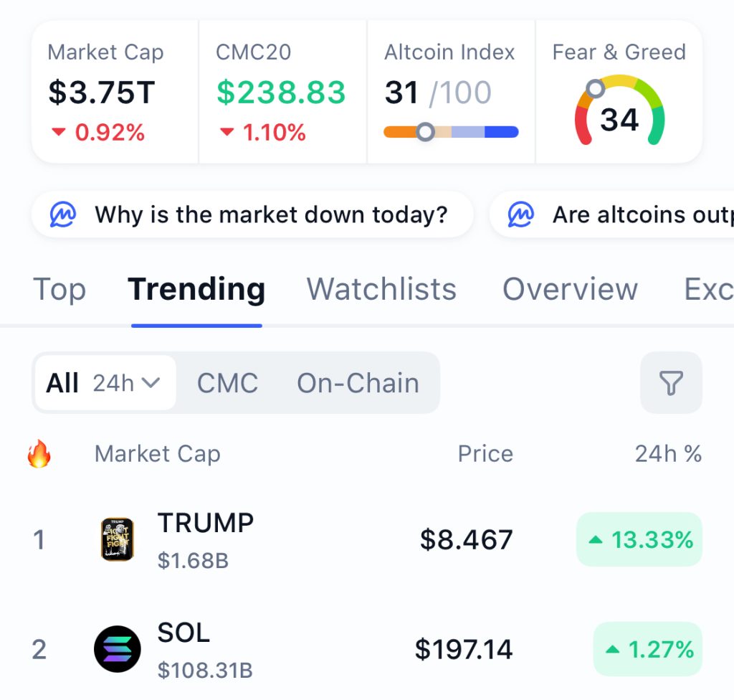
Task: Tap the TRUMP coin logo
Action: point(118,539)
